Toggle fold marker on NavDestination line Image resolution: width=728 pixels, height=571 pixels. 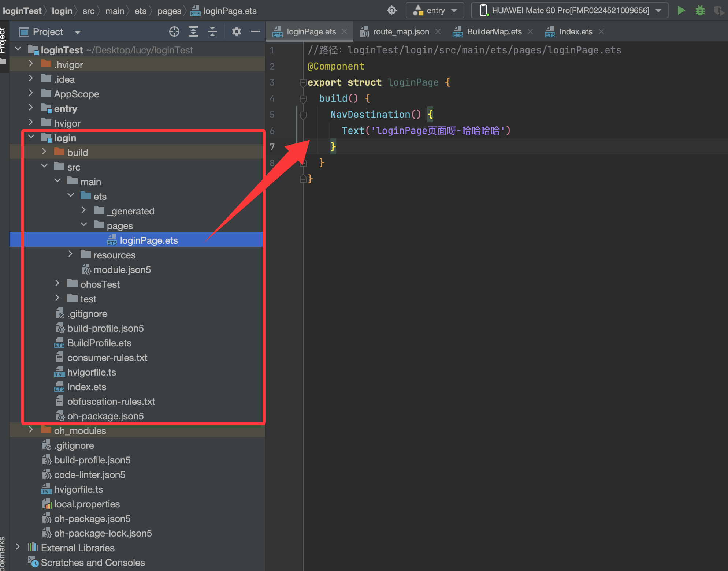click(x=303, y=115)
